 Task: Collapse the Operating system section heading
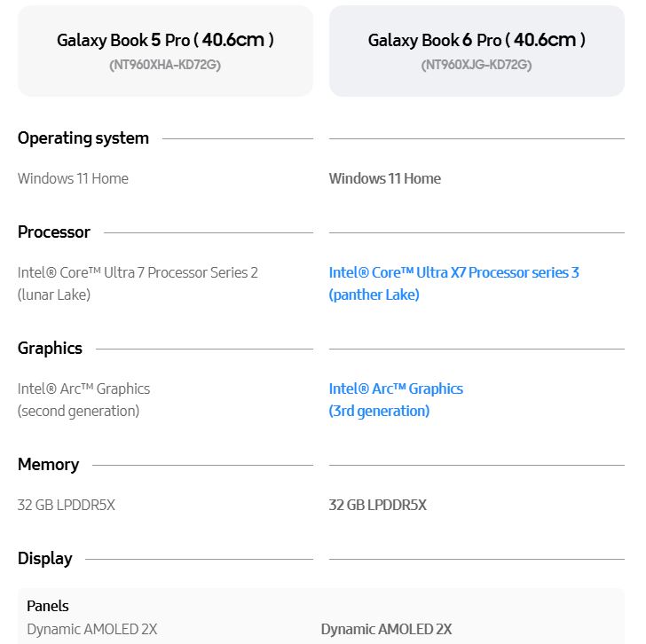coord(83,138)
